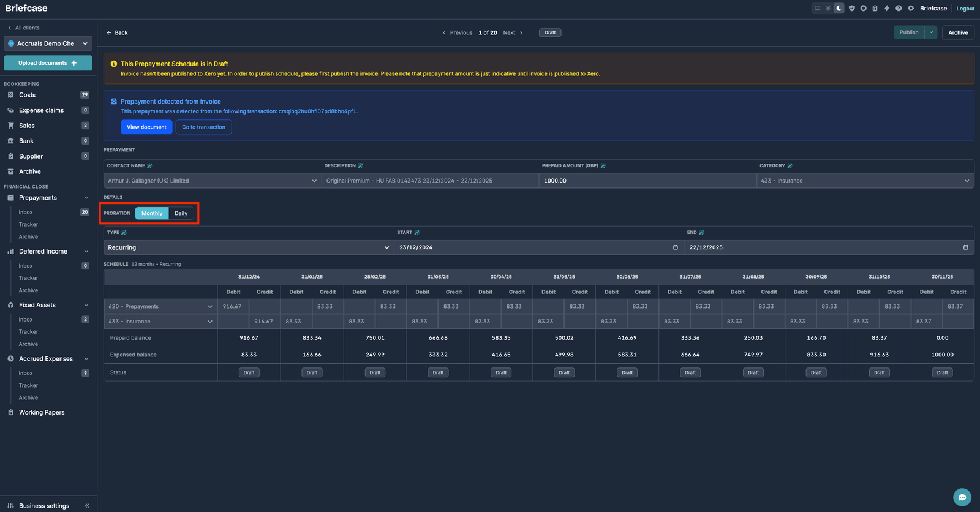Click the Publish button
Screen dimensions: 980x512
click(x=909, y=32)
